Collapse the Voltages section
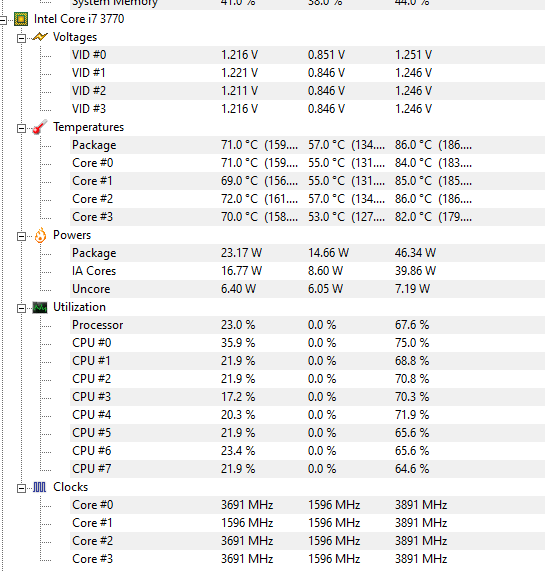545x571 pixels. point(21,38)
